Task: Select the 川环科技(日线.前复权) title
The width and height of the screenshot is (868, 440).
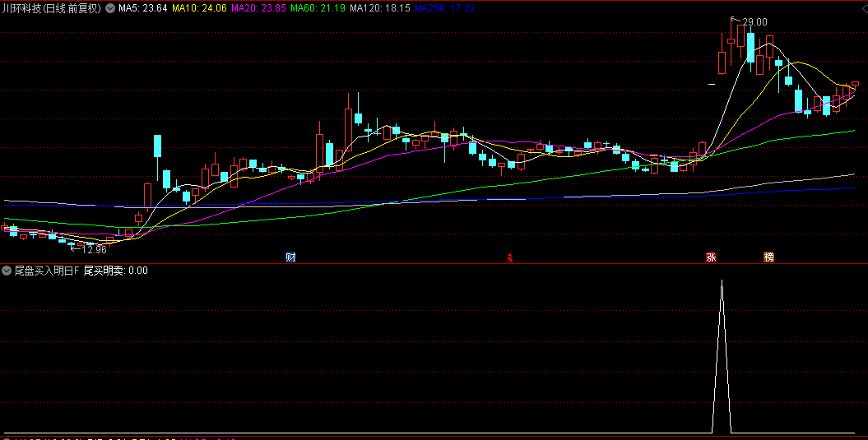Action: tap(52, 8)
